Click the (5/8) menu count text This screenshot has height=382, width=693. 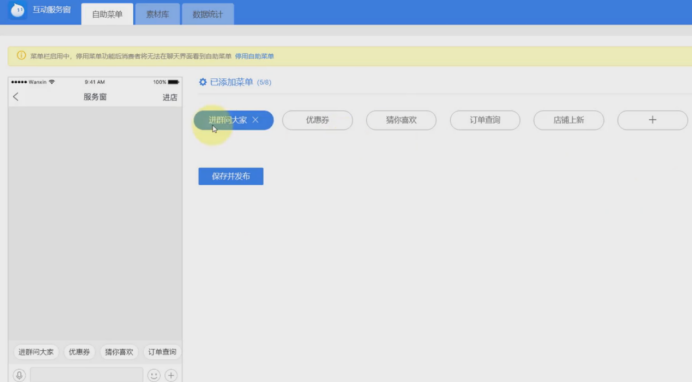coord(264,82)
